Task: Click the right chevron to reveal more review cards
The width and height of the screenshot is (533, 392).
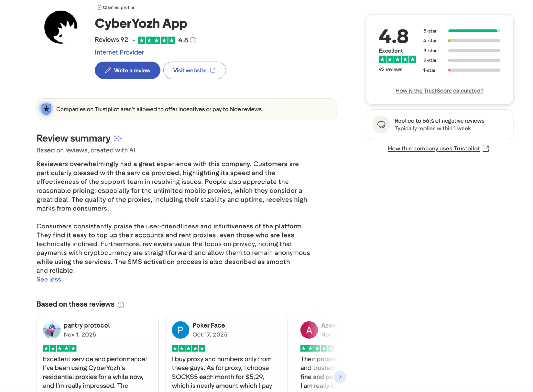Action: click(x=340, y=377)
